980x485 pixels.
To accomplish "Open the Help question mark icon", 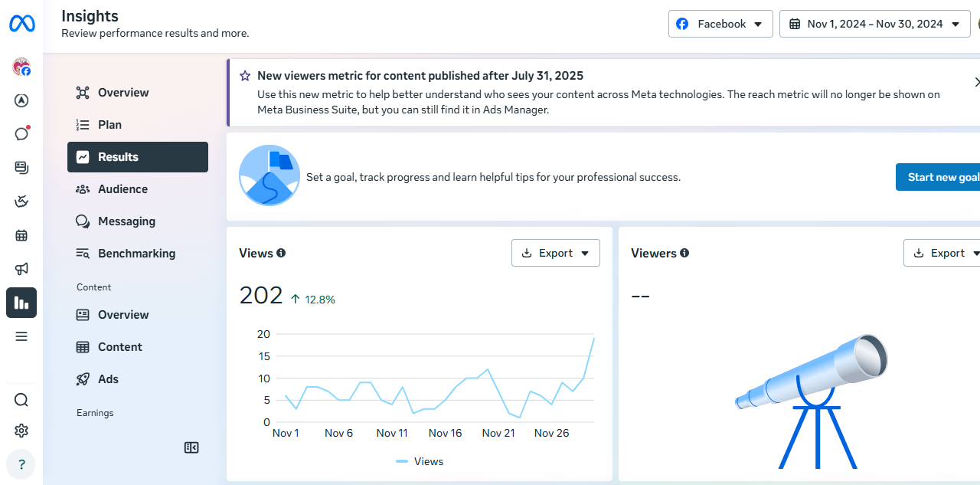I will 21,464.
